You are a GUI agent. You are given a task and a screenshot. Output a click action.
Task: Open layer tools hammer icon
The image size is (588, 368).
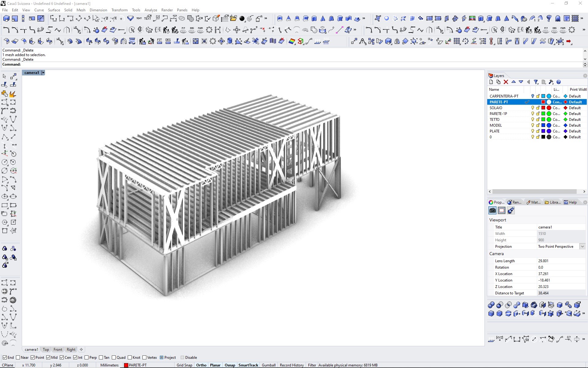(551, 82)
